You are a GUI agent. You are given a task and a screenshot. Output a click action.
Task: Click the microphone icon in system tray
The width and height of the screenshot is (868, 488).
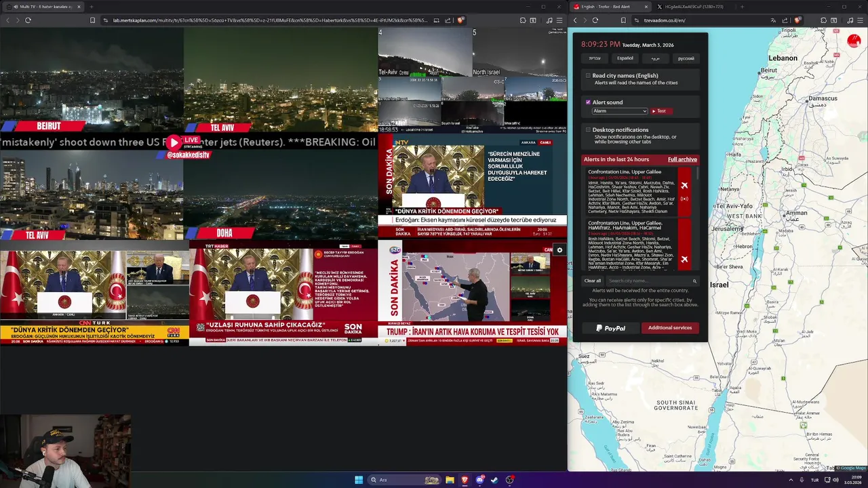tap(802, 480)
